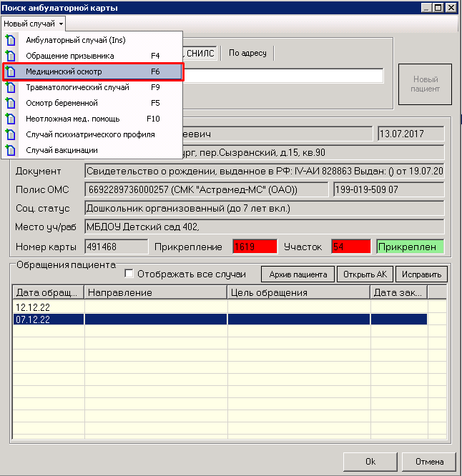The height and width of the screenshot is (476, 462).
Task: Switch to the По адресу tab
Action: 247,53
